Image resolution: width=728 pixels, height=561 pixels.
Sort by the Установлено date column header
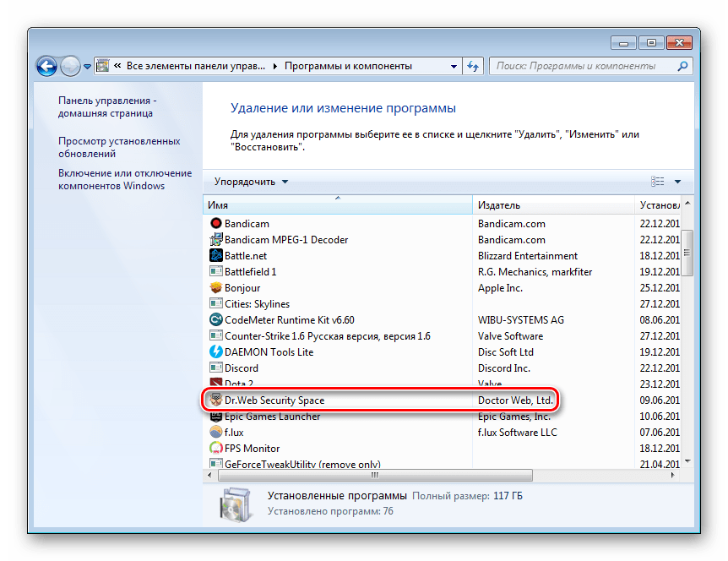[657, 204]
